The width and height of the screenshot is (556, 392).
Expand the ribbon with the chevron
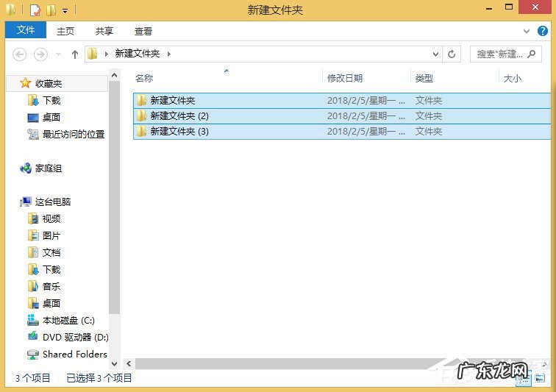click(527, 31)
